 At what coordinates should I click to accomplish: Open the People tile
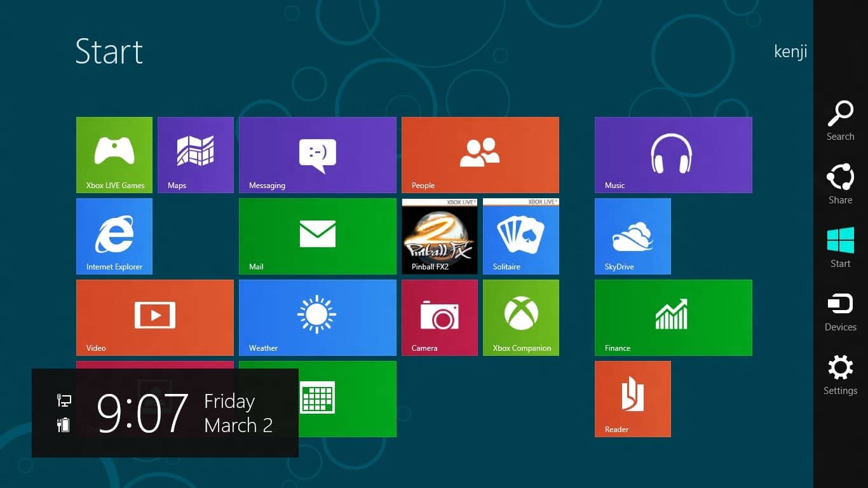pos(480,155)
